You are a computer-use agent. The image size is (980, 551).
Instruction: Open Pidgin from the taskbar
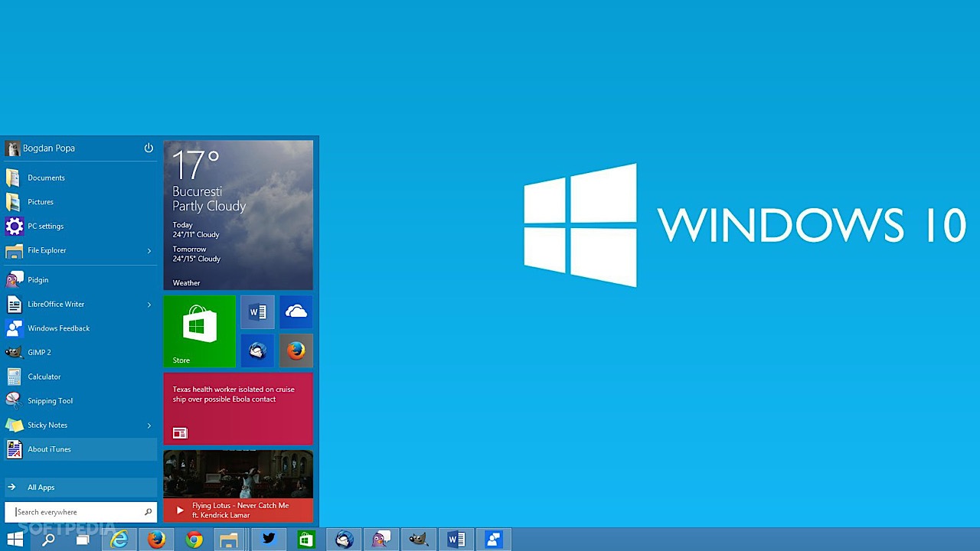pyautogui.click(x=381, y=540)
